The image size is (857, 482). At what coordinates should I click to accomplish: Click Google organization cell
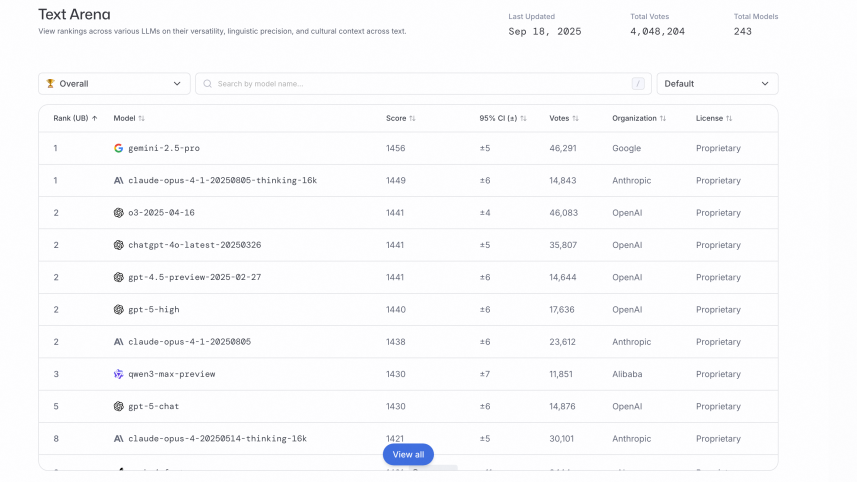click(626, 148)
